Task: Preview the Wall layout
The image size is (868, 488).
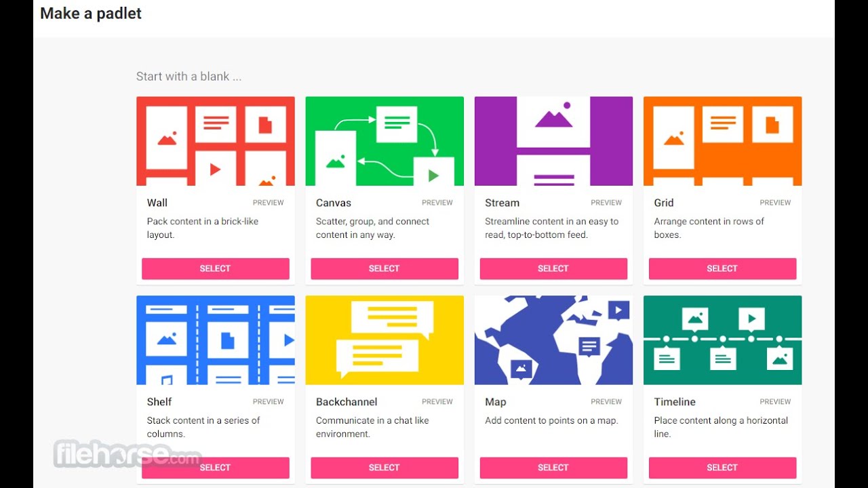Action: pyautogui.click(x=269, y=203)
